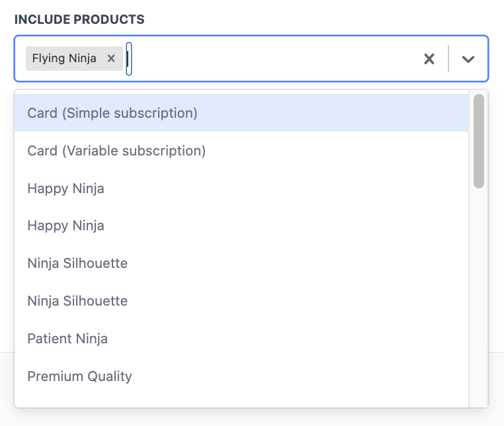504x426 pixels.
Task: Select the first Ninja Silhouette entry
Action: 77,263
